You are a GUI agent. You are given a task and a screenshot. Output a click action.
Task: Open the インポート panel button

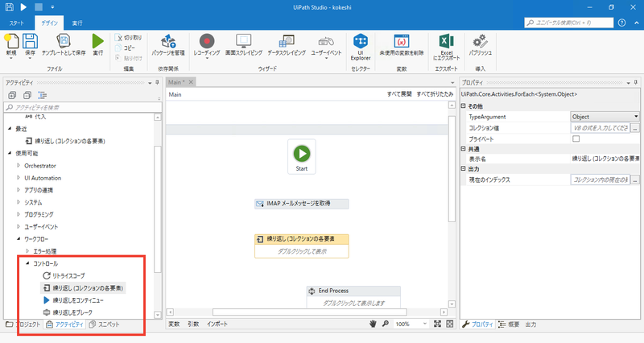tap(217, 324)
